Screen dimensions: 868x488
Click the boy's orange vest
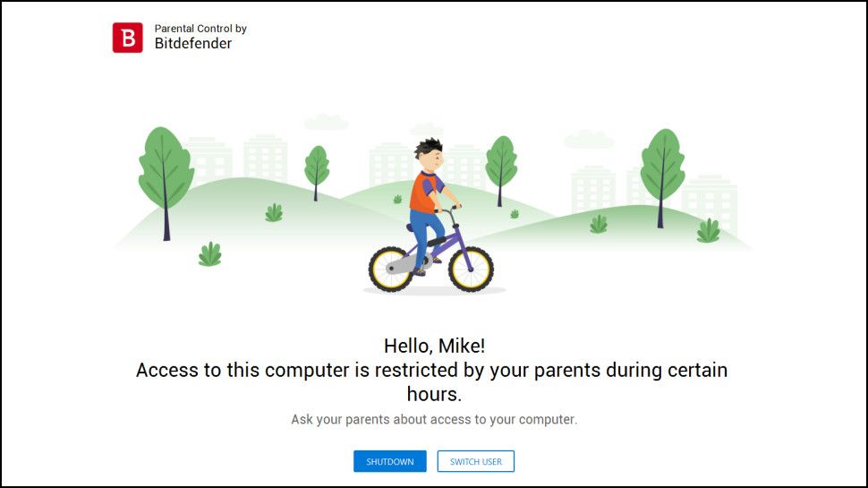[x=421, y=193]
